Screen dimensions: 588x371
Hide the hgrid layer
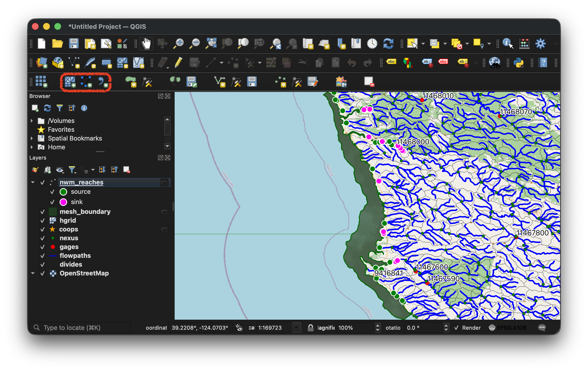coord(43,220)
